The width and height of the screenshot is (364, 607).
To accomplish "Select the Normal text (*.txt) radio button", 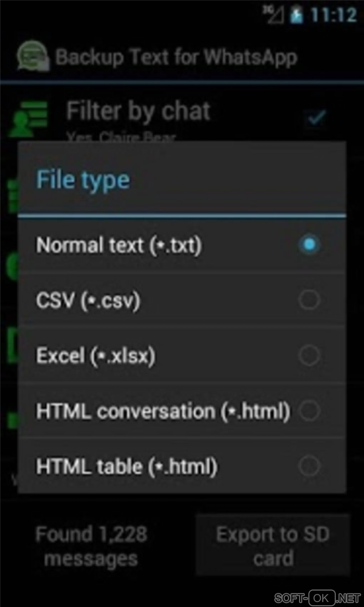I will click(x=309, y=245).
